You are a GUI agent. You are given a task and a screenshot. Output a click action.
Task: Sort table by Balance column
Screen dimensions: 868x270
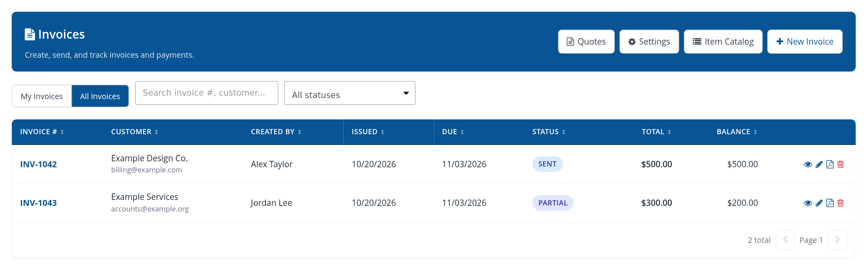click(737, 132)
